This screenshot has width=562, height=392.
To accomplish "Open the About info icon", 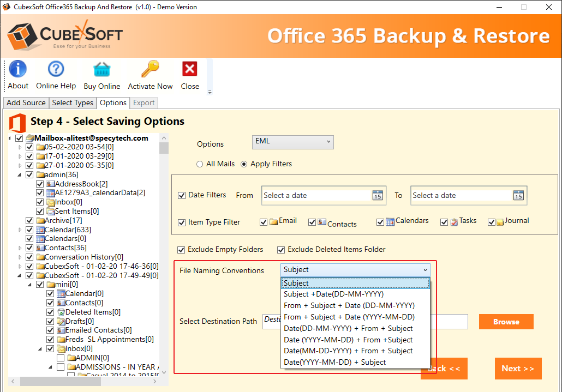I will point(18,69).
